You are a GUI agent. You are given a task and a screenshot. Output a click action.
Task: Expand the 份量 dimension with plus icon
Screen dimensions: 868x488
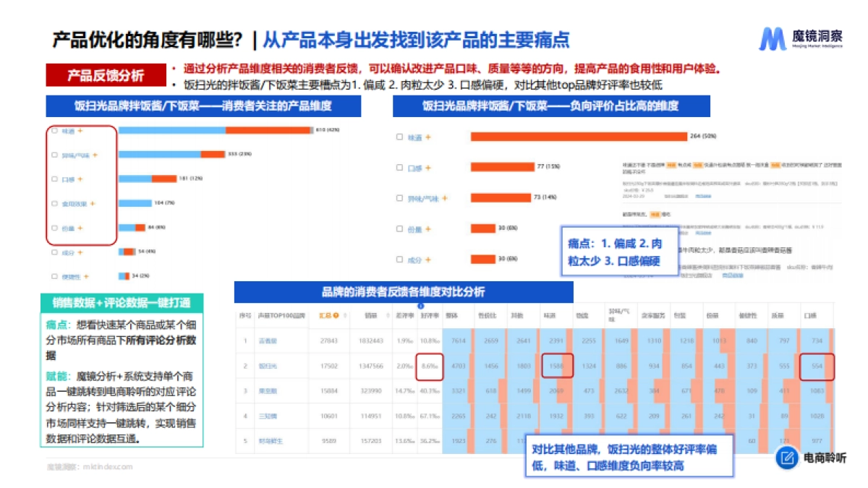(80, 228)
